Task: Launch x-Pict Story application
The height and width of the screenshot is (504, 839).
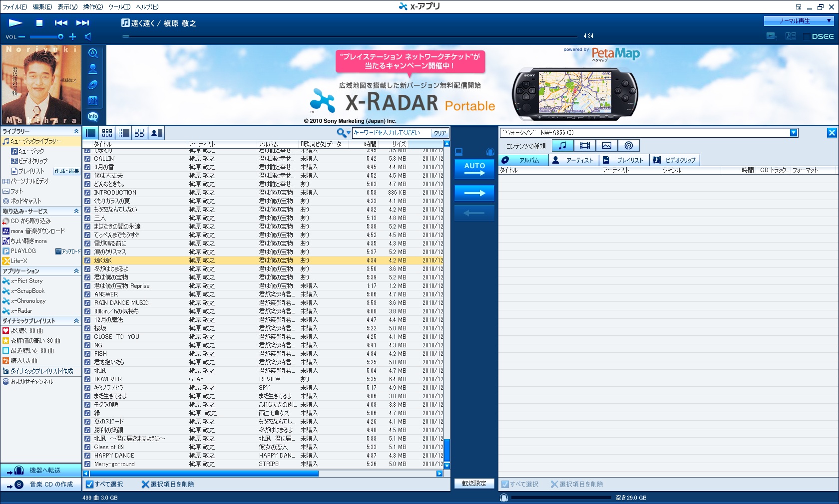Action: tap(23, 281)
